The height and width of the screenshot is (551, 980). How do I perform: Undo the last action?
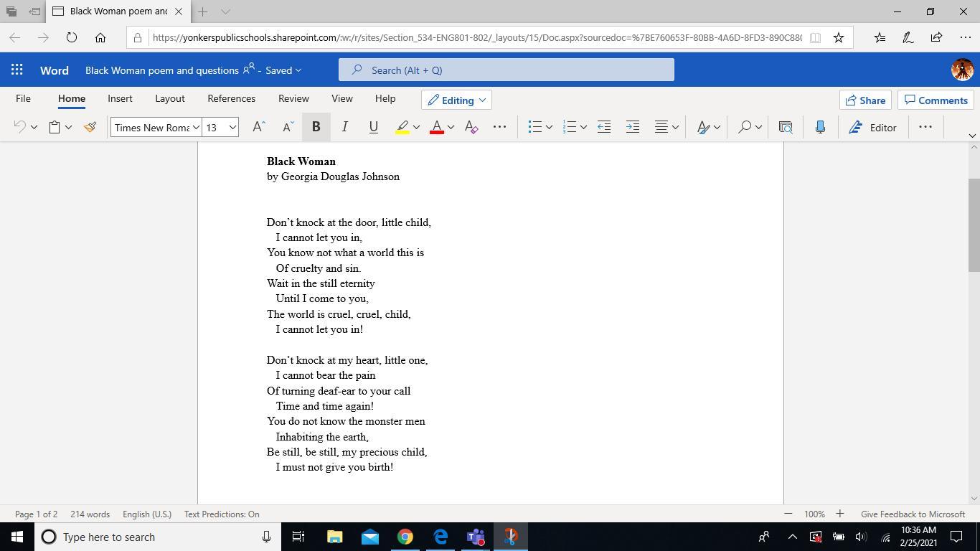click(20, 127)
